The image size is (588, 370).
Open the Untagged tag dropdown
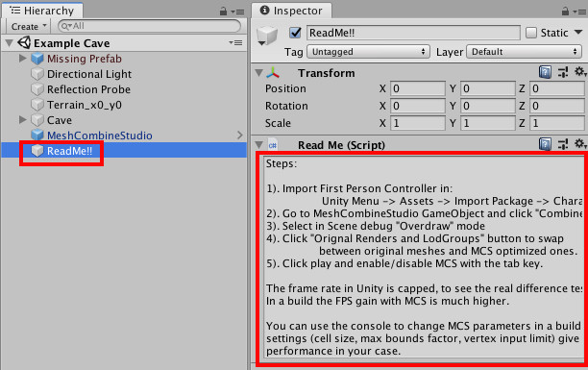(368, 51)
